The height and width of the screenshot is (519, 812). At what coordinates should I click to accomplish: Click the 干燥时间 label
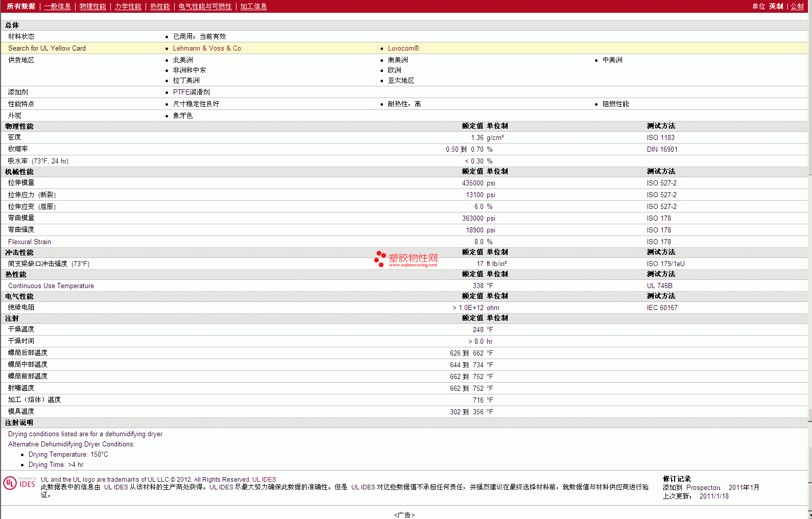click(x=21, y=341)
